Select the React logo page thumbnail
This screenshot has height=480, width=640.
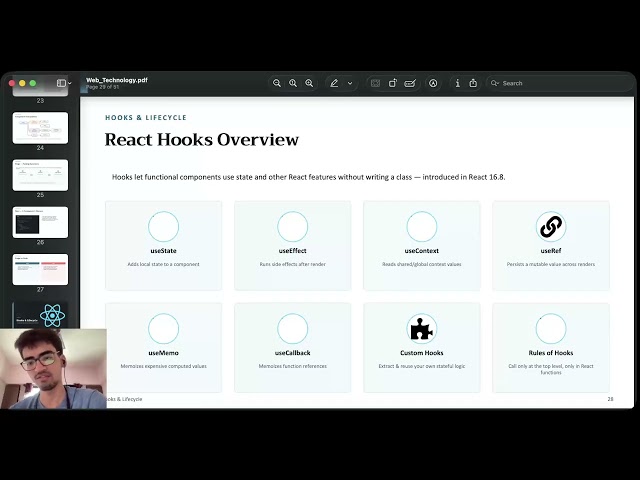(x=40, y=315)
